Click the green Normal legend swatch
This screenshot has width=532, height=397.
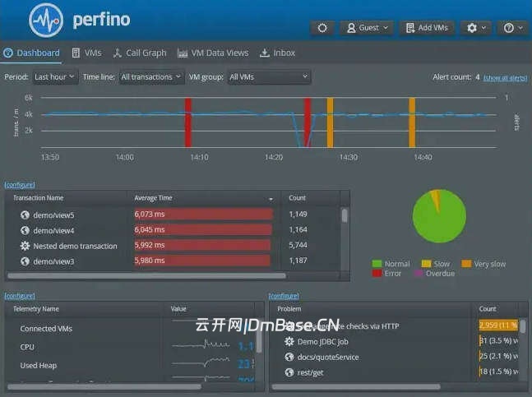click(x=377, y=264)
